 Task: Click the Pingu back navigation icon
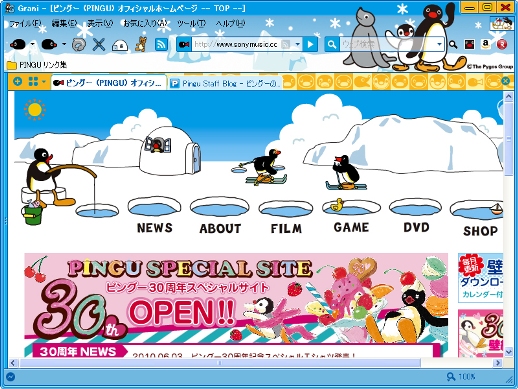(18, 44)
